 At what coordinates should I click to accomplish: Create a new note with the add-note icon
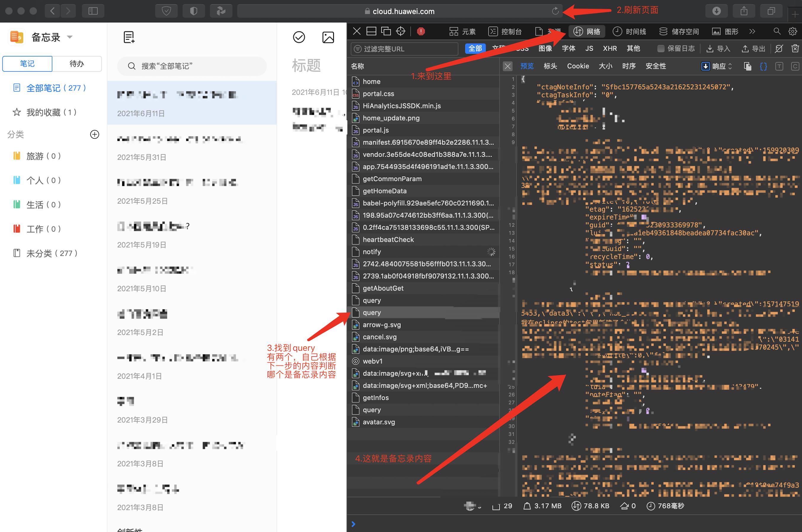click(129, 37)
